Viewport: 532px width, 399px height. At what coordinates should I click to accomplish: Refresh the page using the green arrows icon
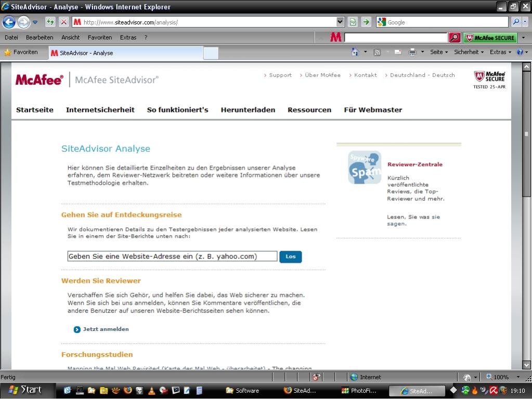click(x=50, y=22)
